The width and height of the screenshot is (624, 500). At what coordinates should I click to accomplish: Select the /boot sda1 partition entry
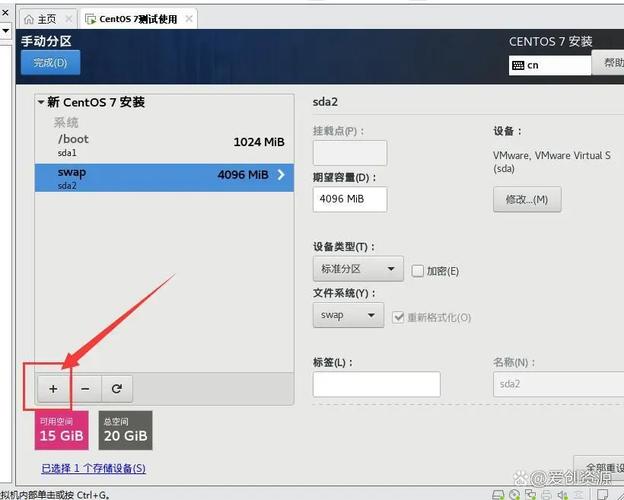coord(160,145)
